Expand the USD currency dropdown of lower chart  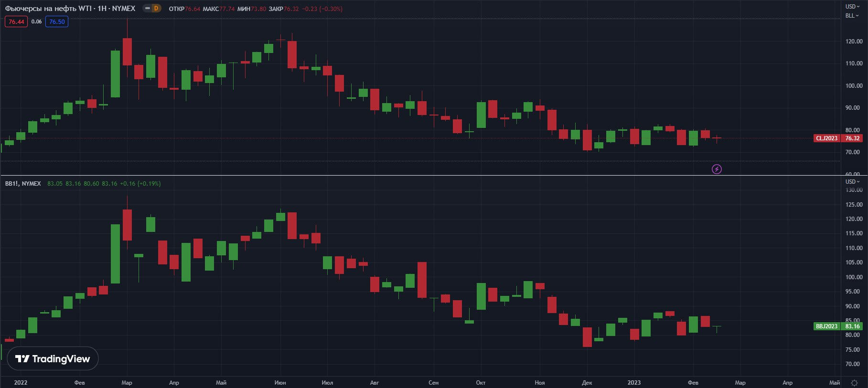pyautogui.click(x=852, y=182)
